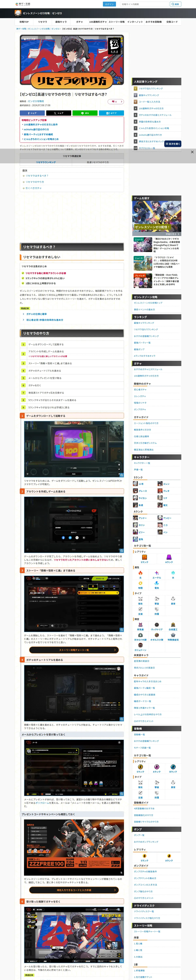Open character エレン from the Sランク list
The image size is (196, 980).
164,484
